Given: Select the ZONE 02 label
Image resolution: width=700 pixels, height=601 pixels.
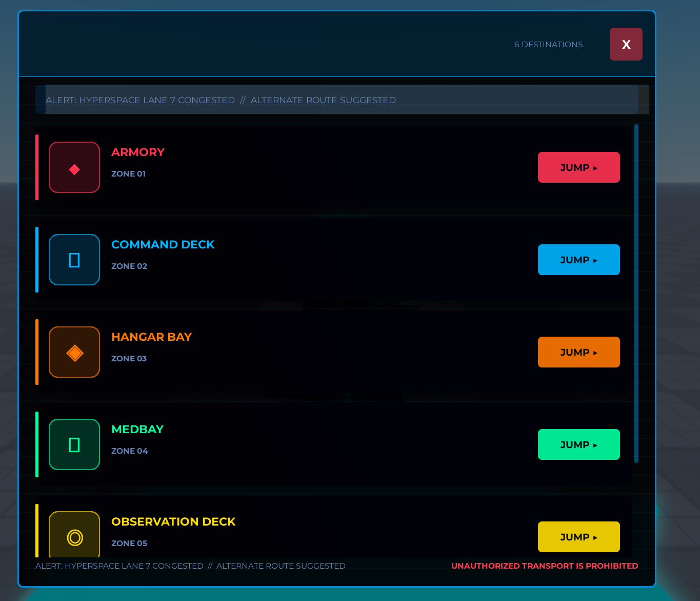Looking at the screenshot, I should coord(129,266).
